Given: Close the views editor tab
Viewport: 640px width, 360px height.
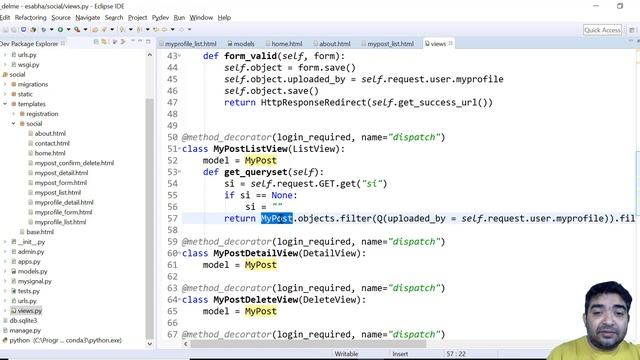Looking at the screenshot, I should point(450,43).
